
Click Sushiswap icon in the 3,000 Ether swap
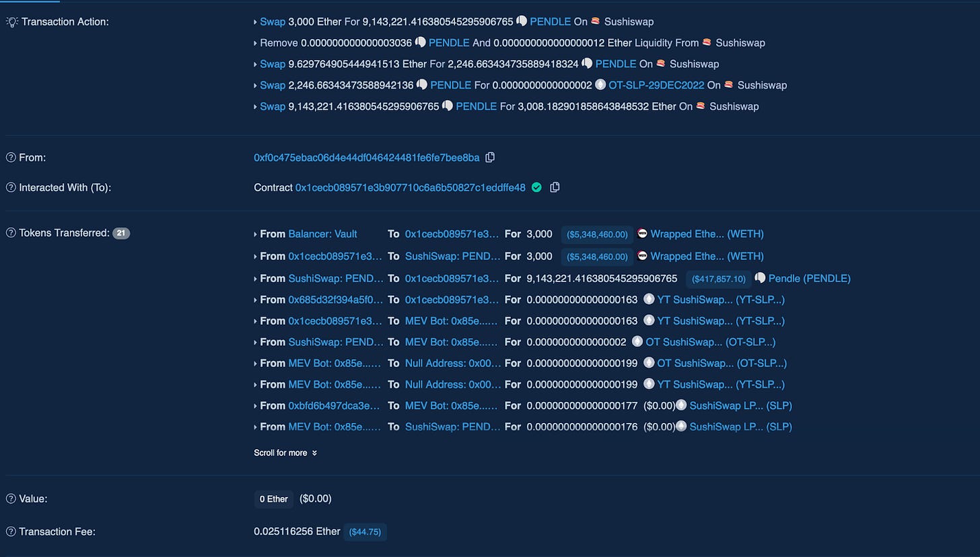point(596,22)
